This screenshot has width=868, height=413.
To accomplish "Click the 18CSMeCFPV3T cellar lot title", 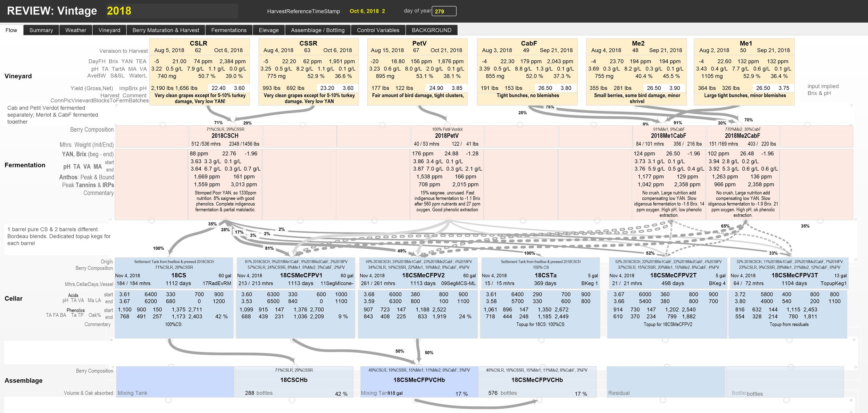I will point(795,275).
